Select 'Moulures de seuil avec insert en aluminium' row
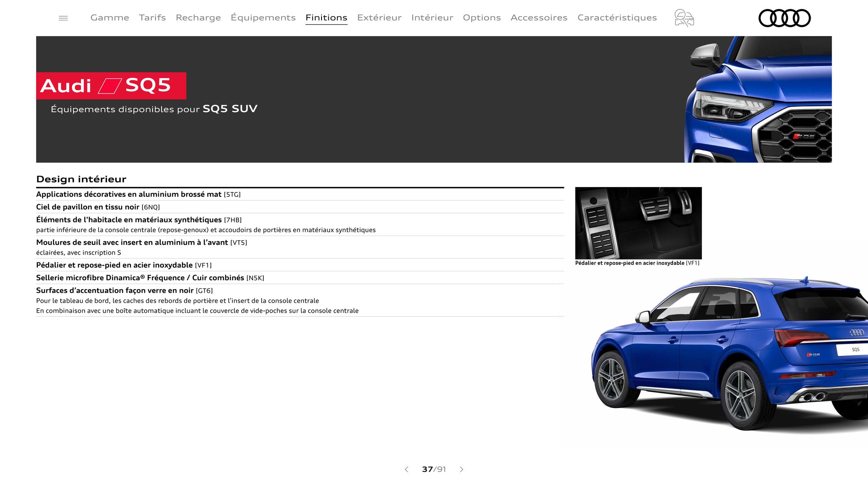Screen dimensions: 868x488 [x=300, y=247]
